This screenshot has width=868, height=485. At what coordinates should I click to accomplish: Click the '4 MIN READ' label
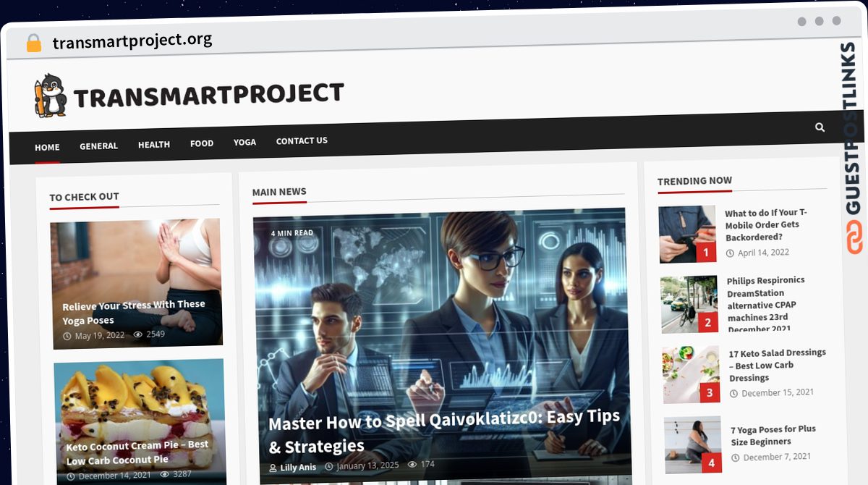click(x=292, y=233)
